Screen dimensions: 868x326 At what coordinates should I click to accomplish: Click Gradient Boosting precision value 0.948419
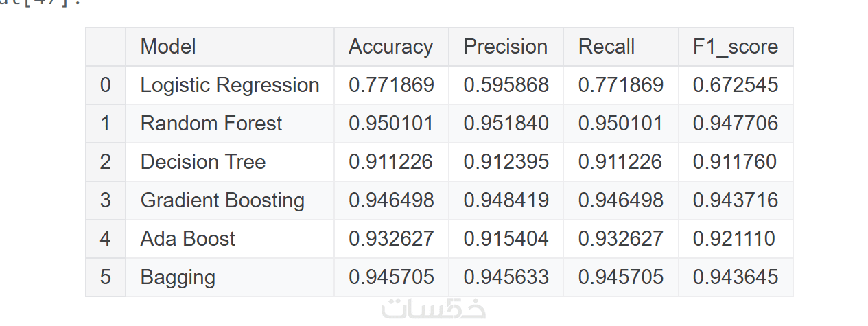[506, 200]
